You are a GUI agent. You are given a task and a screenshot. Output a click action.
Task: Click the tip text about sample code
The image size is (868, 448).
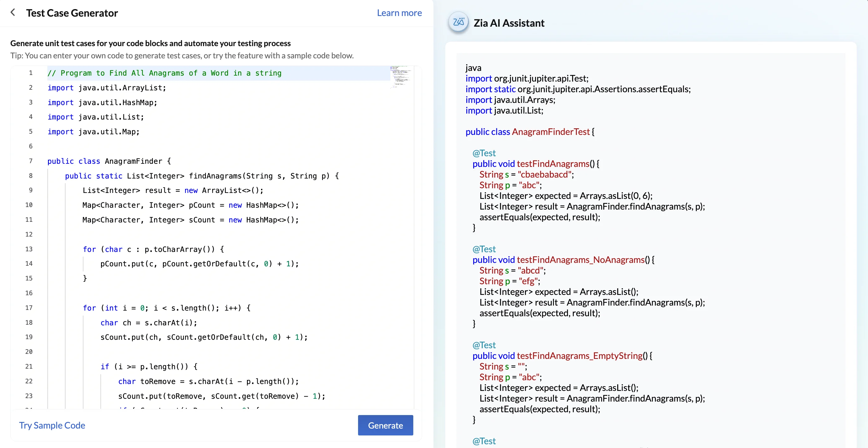182,56
